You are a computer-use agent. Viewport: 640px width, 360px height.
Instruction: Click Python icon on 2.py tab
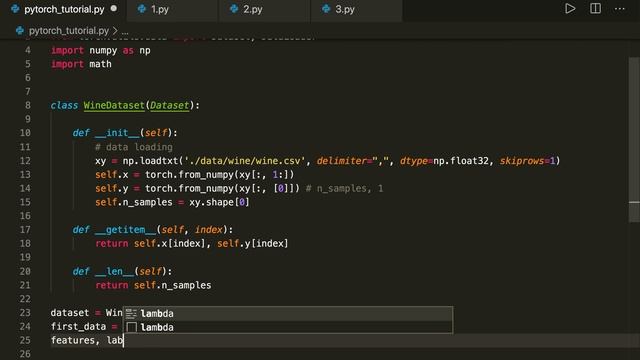click(234, 9)
